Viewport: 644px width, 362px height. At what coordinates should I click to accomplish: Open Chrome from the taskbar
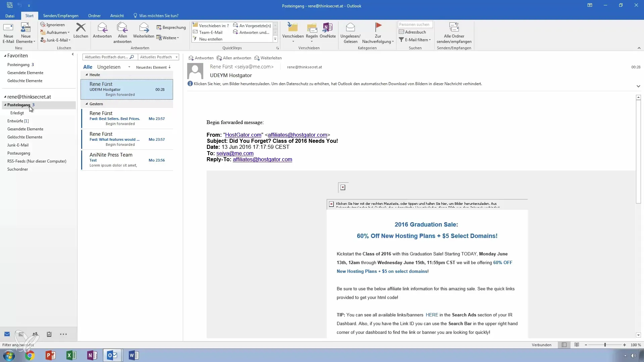tap(30, 355)
